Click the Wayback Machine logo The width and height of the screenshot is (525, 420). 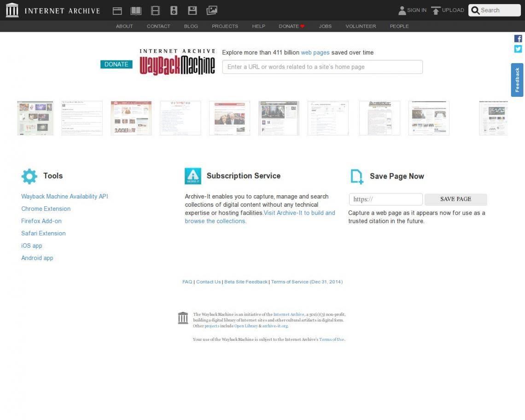[177, 62]
